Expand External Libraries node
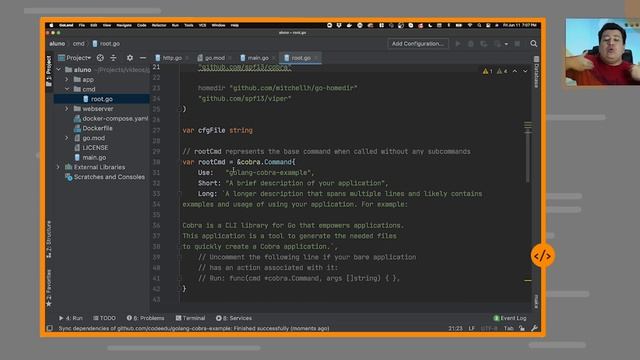The width and height of the screenshot is (640, 360). [58, 167]
